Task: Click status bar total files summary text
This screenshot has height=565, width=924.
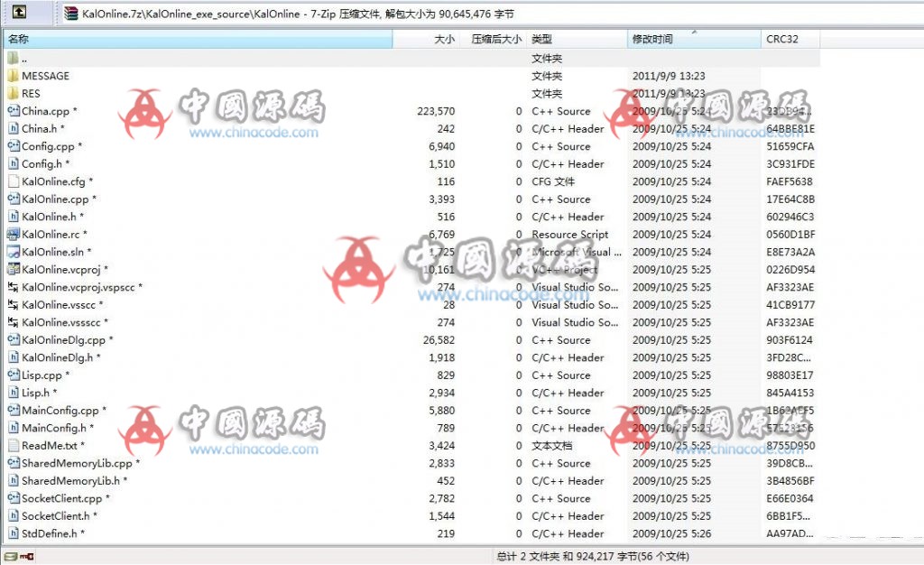Action: (593, 556)
